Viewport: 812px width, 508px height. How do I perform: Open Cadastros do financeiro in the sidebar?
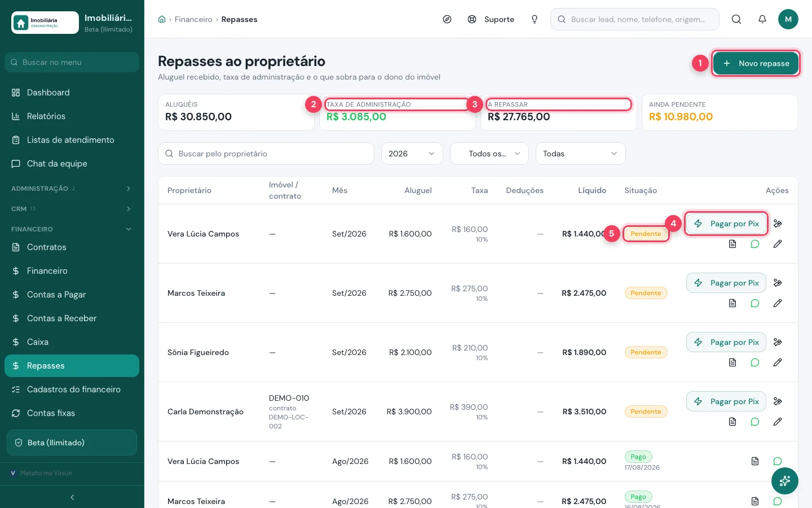[72, 389]
